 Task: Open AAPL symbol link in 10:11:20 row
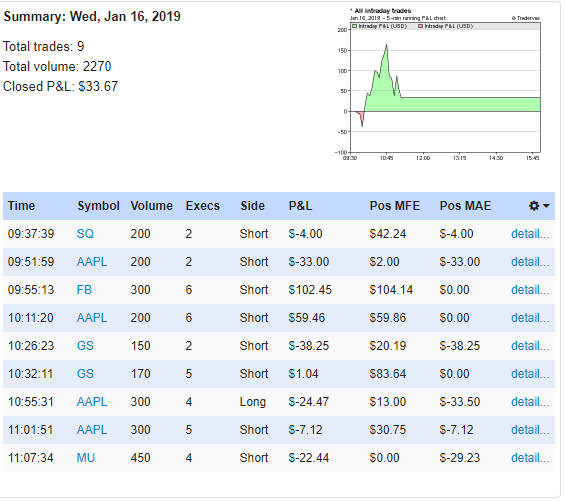(x=92, y=318)
